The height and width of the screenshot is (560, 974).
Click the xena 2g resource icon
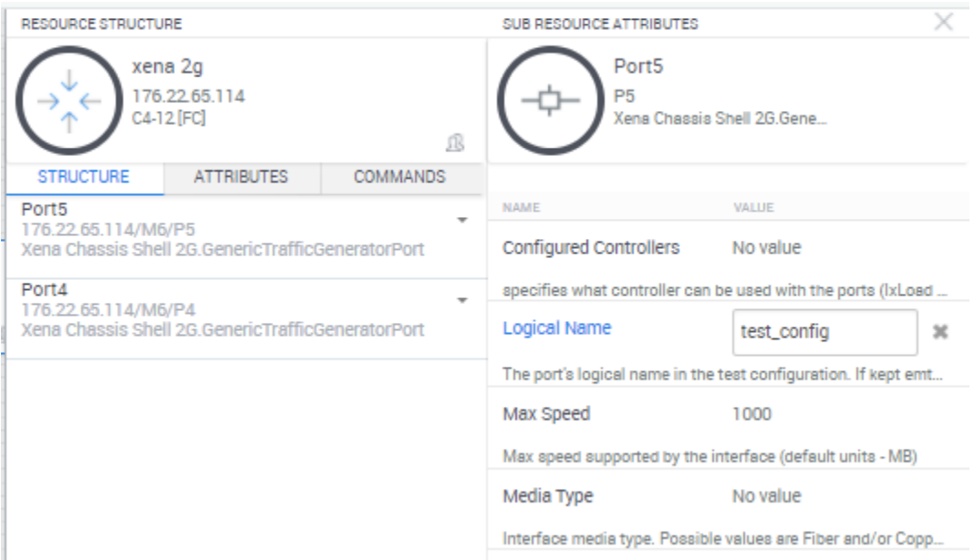(x=69, y=100)
